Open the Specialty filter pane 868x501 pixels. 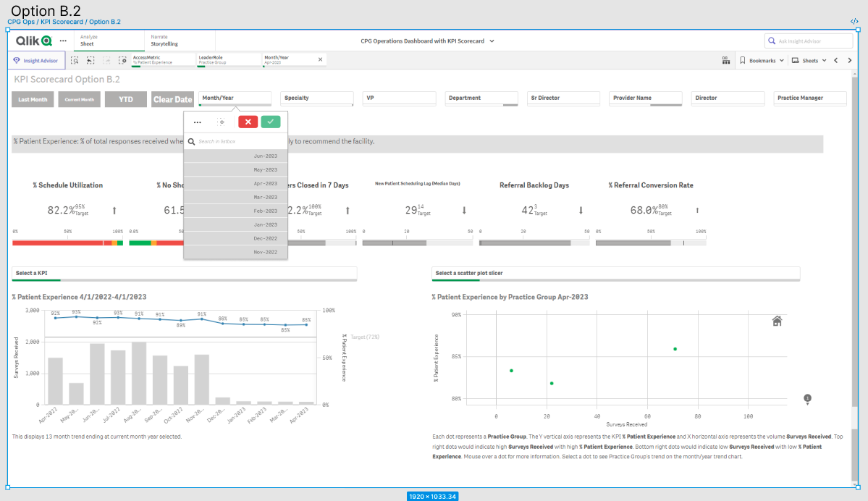coord(316,98)
